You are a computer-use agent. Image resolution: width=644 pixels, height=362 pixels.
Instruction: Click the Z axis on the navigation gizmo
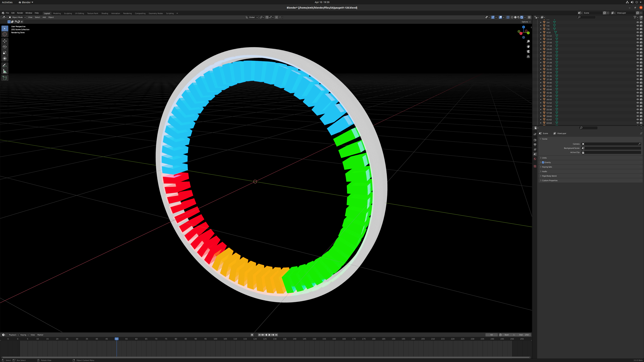click(523, 27)
